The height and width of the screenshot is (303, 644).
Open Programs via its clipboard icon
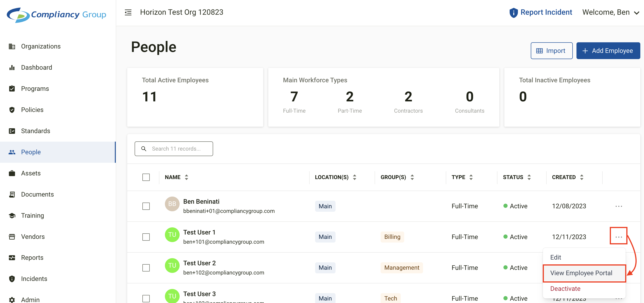click(x=12, y=89)
